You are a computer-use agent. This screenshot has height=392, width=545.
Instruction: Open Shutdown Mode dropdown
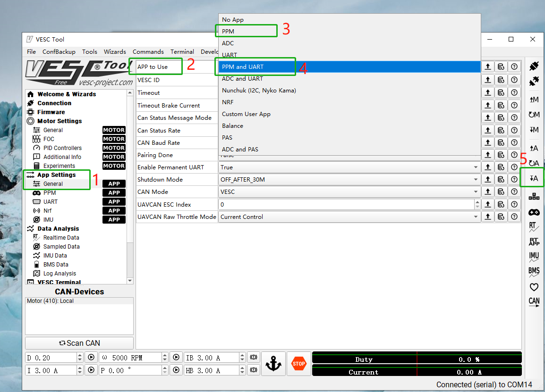tap(349, 180)
